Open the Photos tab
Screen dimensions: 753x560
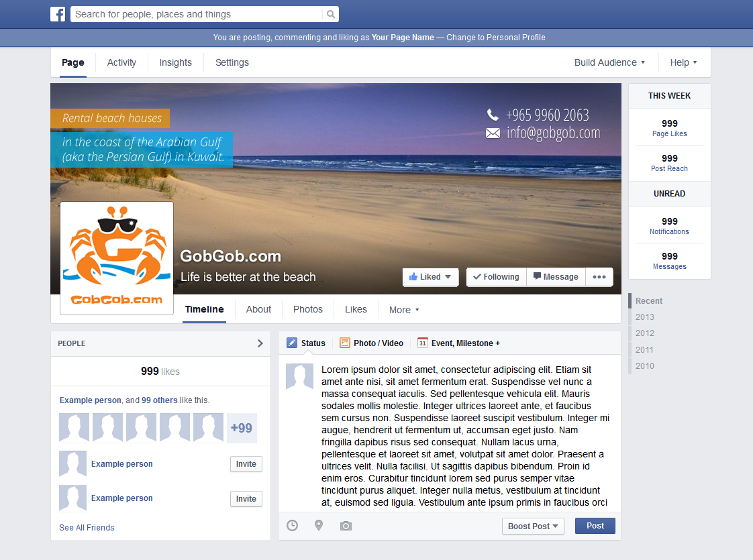point(307,309)
